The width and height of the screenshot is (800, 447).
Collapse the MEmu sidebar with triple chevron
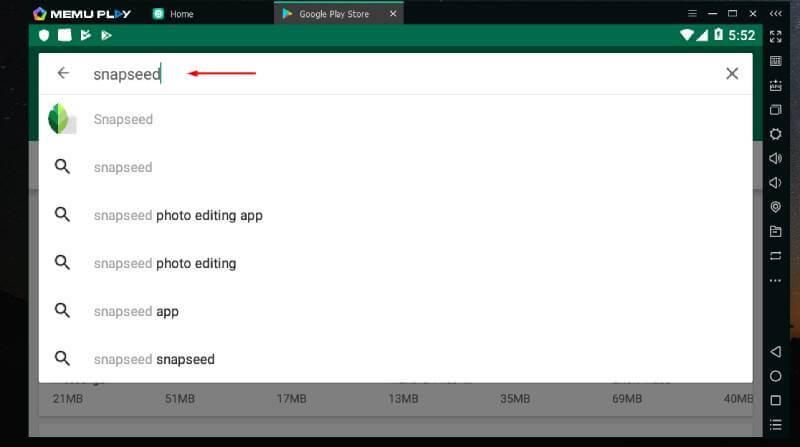tap(776, 13)
